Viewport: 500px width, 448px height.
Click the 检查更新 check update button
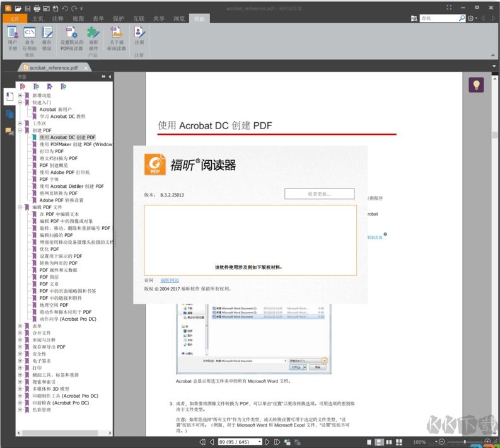click(319, 194)
